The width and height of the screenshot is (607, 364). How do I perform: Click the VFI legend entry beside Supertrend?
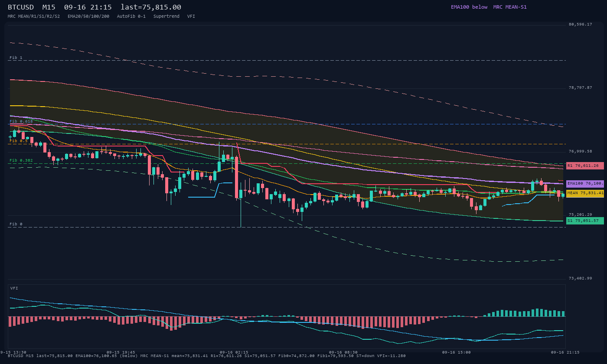[191, 16]
